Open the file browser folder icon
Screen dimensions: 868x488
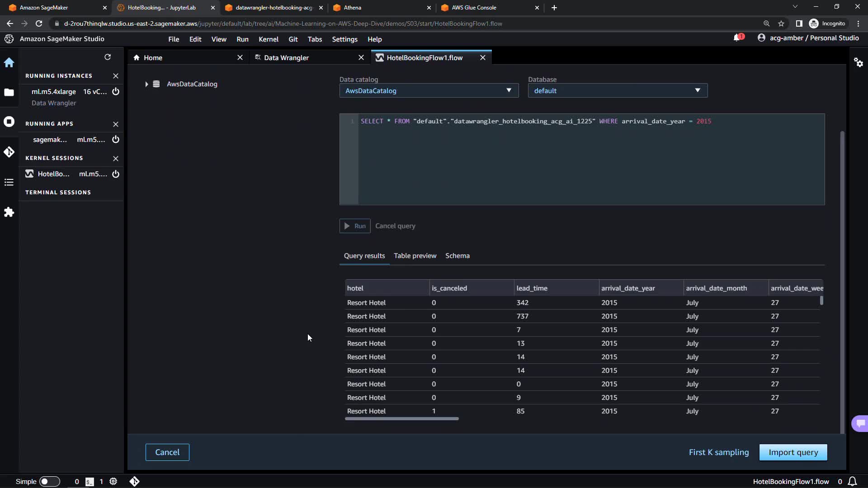pyautogui.click(x=9, y=93)
